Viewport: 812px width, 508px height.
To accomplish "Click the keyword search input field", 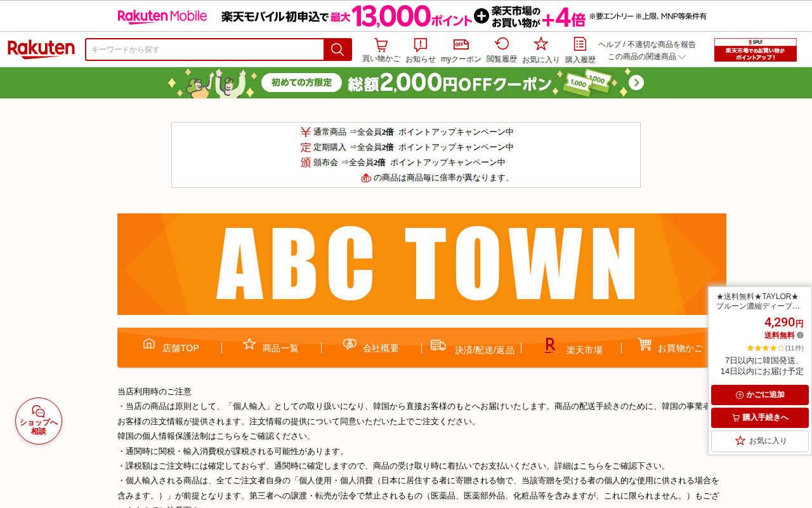I will pyautogui.click(x=205, y=50).
